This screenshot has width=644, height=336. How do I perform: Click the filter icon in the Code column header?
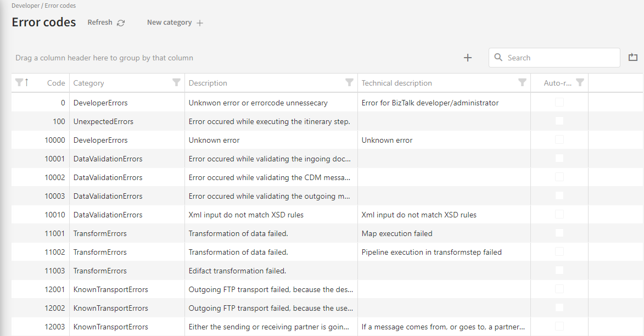pos(19,82)
